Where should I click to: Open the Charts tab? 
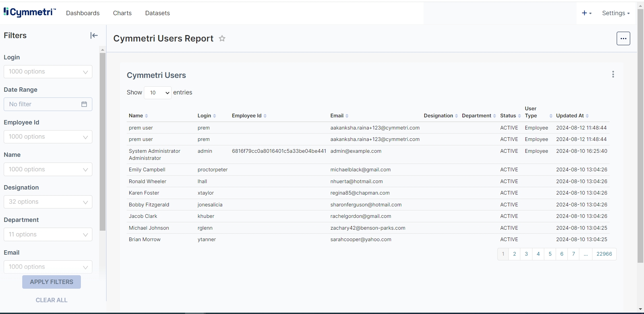coord(122,13)
